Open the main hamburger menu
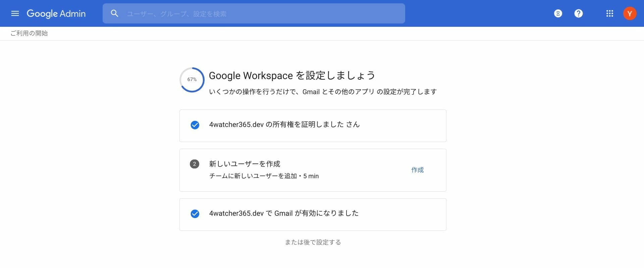Image resolution: width=644 pixels, height=268 pixels. pyautogui.click(x=15, y=13)
